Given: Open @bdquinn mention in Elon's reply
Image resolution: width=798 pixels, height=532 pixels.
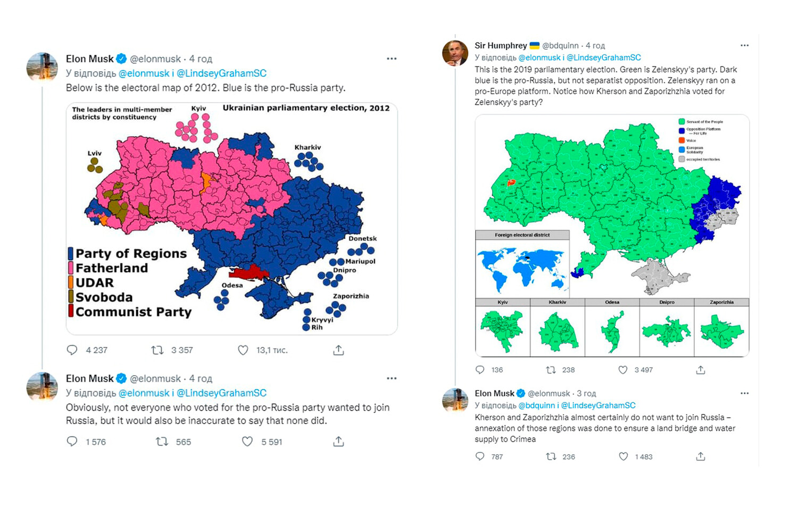Looking at the screenshot, I should tap(537, 405).
